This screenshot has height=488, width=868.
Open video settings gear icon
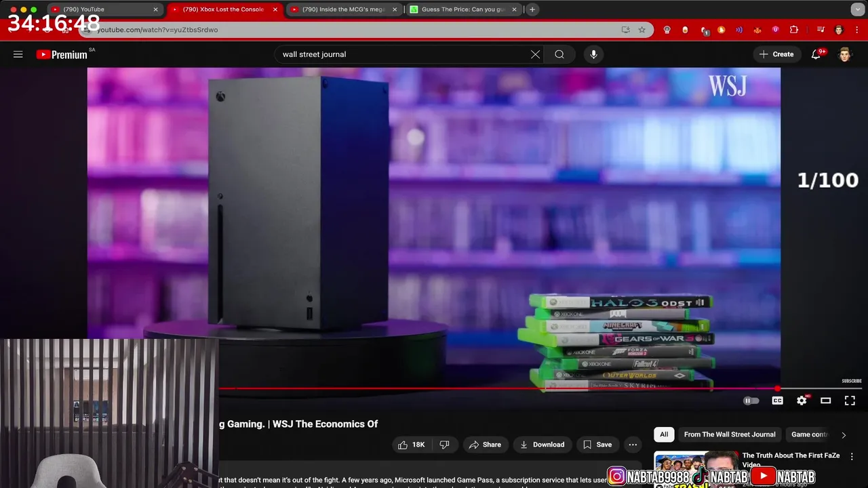(x=802, y=401)
